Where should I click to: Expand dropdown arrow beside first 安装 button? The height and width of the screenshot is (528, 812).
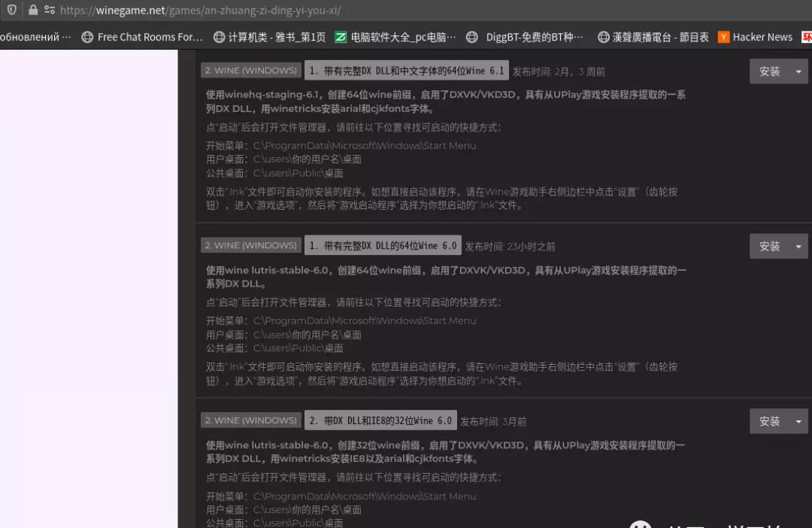(798, 71)
